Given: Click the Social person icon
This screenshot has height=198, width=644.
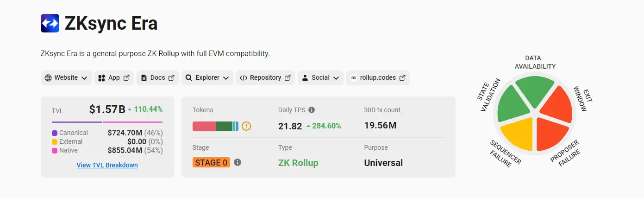Looking at the screenshot, I should click(305, 78).
